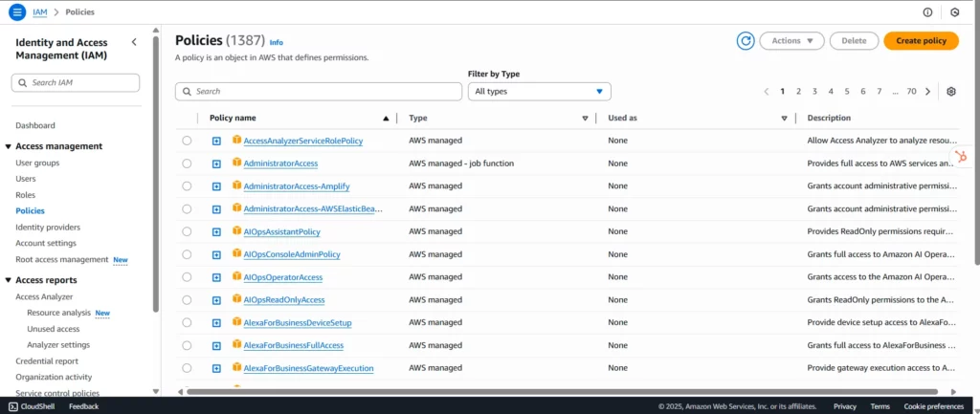980x414 pixels.
Task: Select the AccessAnalyzerServiceRolePolicy radio button
Action: [187, 141]
